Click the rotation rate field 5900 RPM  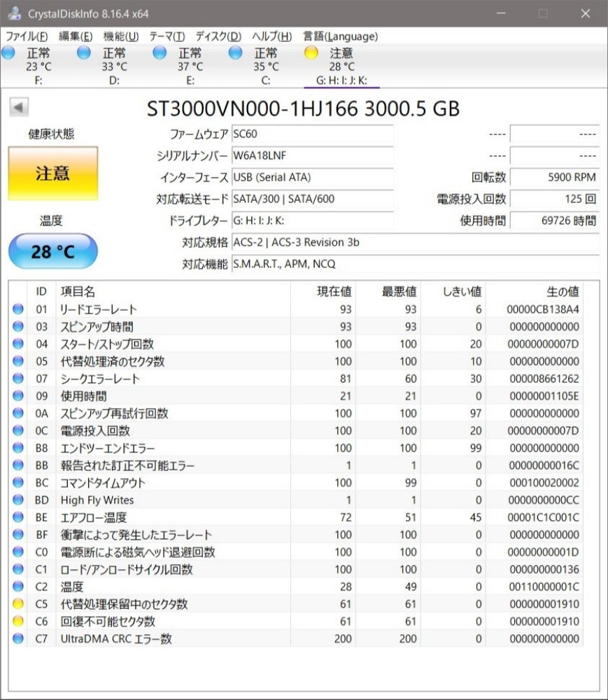click(x=554, y=177)
